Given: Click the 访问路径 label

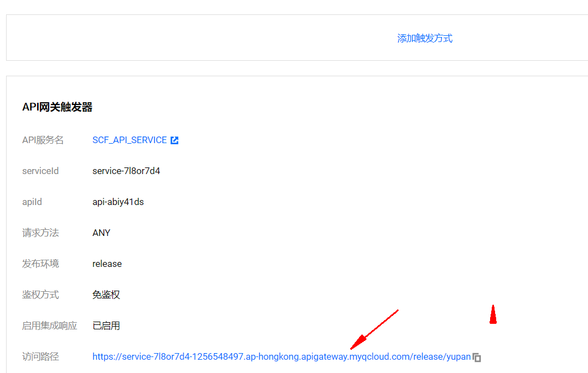Looking at the screenshot, I should (x=40, y=357).
